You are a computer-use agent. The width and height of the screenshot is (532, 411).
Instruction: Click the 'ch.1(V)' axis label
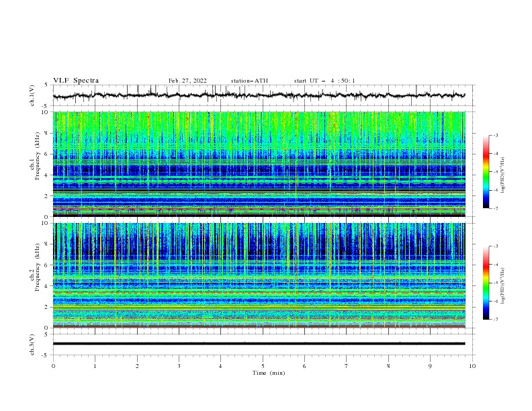coord(32,95)
